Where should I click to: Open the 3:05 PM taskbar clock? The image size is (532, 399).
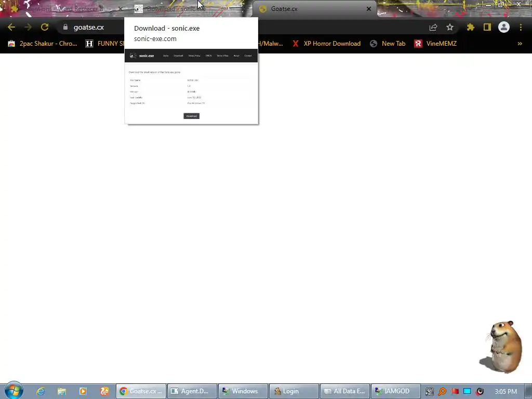click(x=506, y=392)
